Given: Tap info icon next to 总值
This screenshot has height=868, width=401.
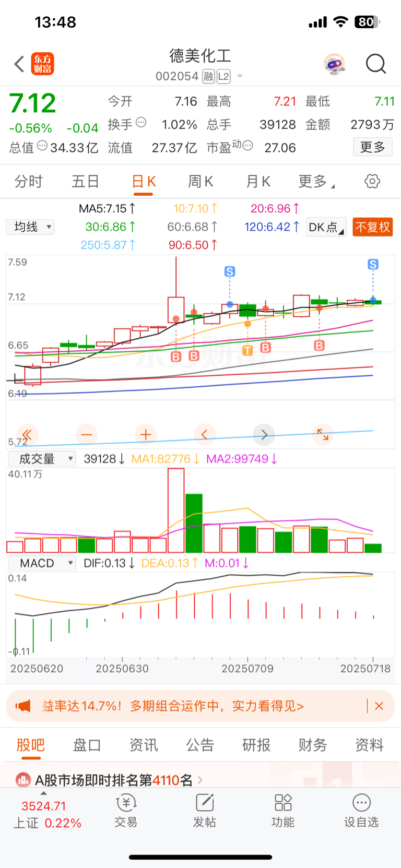Looking at the screenshot, I should (x=42, y=146).
